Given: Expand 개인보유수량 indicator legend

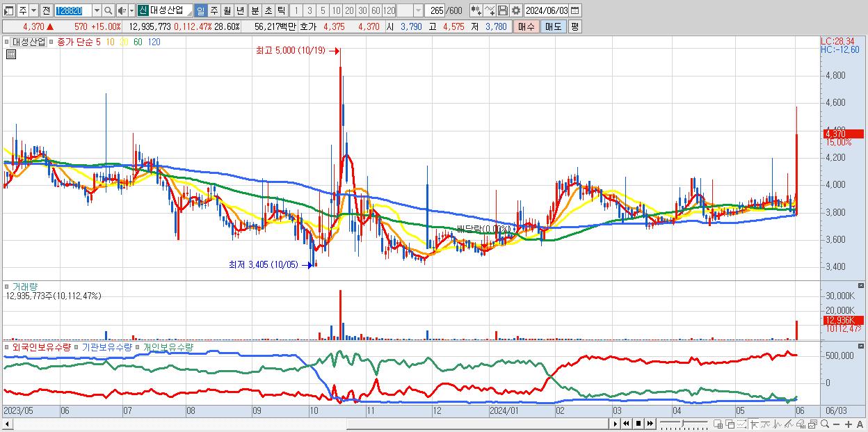Looking at the screenshot, I should 138,346.
